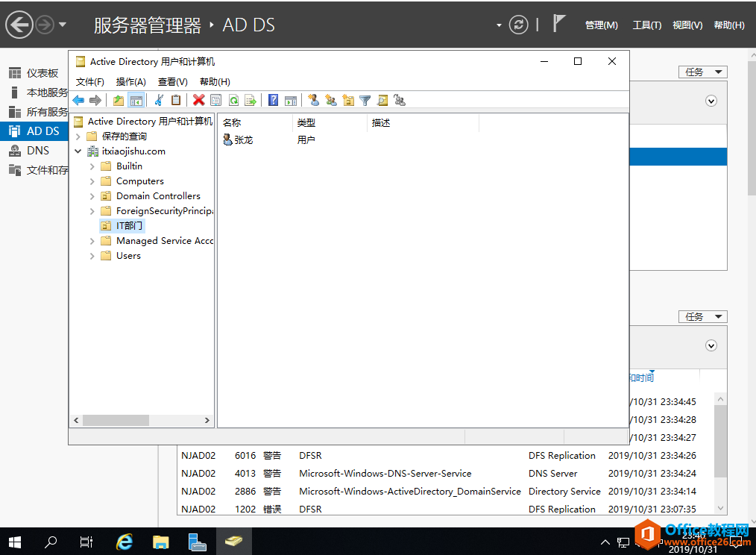Collapse lower events panel chevron
The image size is (756, 555).
[711, 345]
